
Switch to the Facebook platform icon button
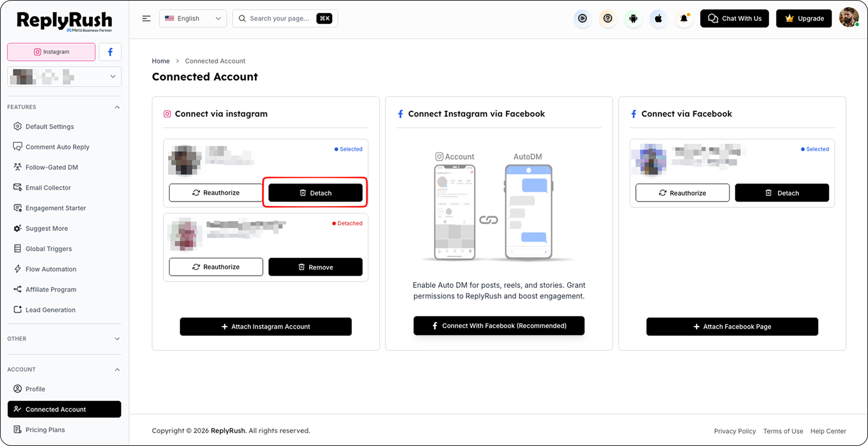click(111, 52)
